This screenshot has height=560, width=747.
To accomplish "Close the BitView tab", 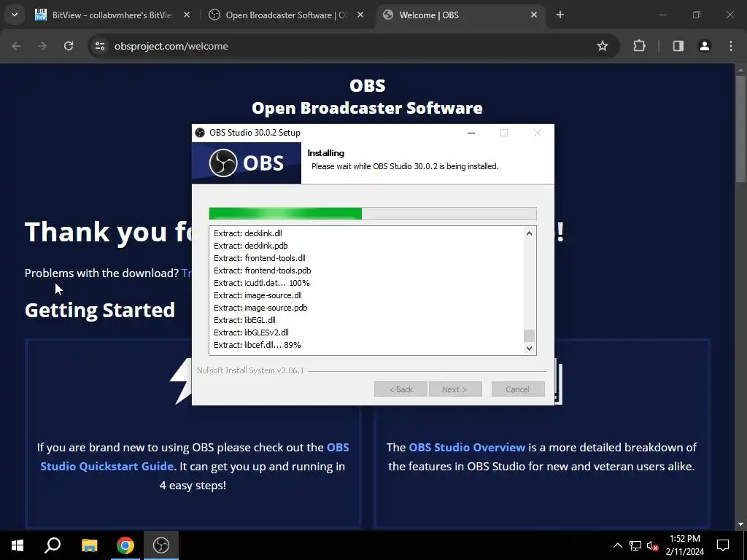I will point(187,15).
